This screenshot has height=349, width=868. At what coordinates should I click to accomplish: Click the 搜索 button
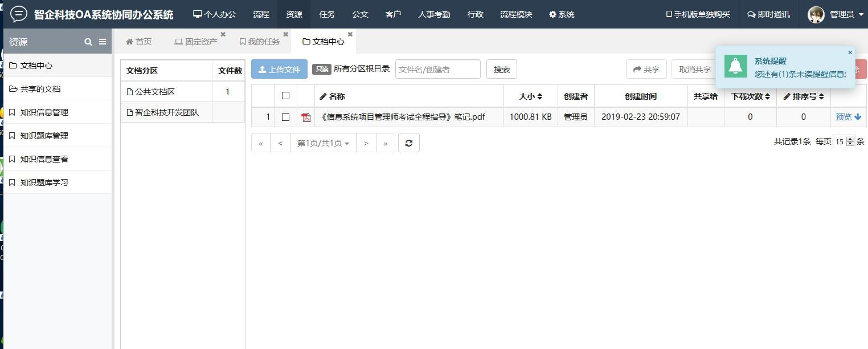501,69
